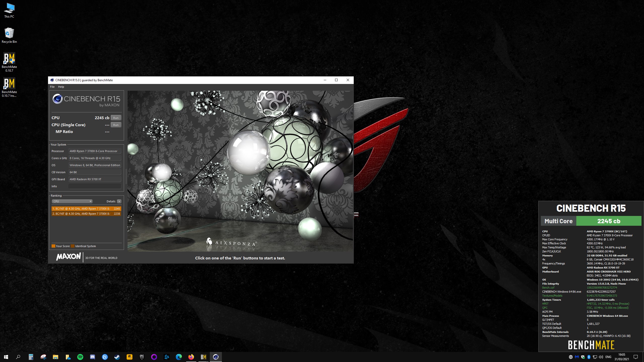Open File Explorer from the taskbar
Viewport: 644px width, 362px height.
(56, 357)
